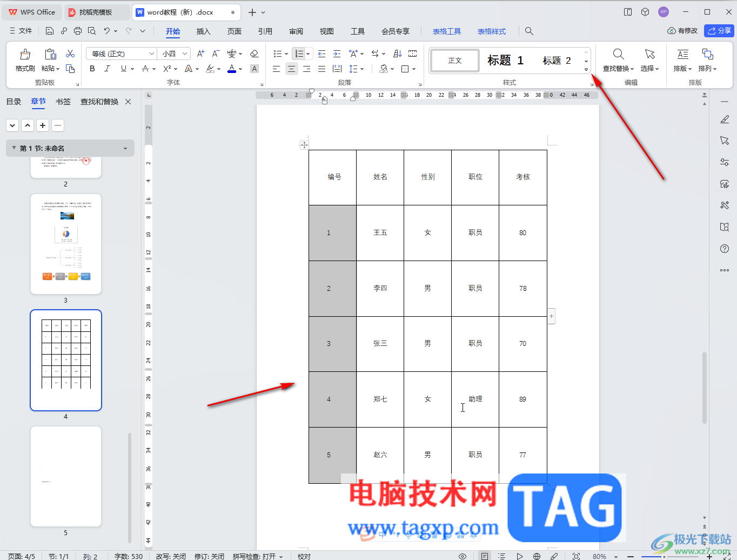Screen dimensions: 737x560
Task: Open the File (文件) menu
Action: (x=21, y=31)
